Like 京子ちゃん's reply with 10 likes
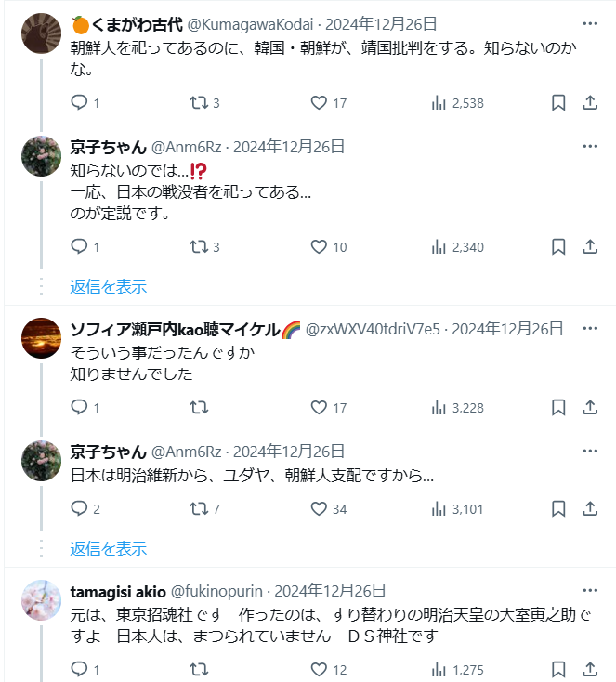The width and height of the screenshot is (616, 682). pyautogui.click(x=320, y=246)
